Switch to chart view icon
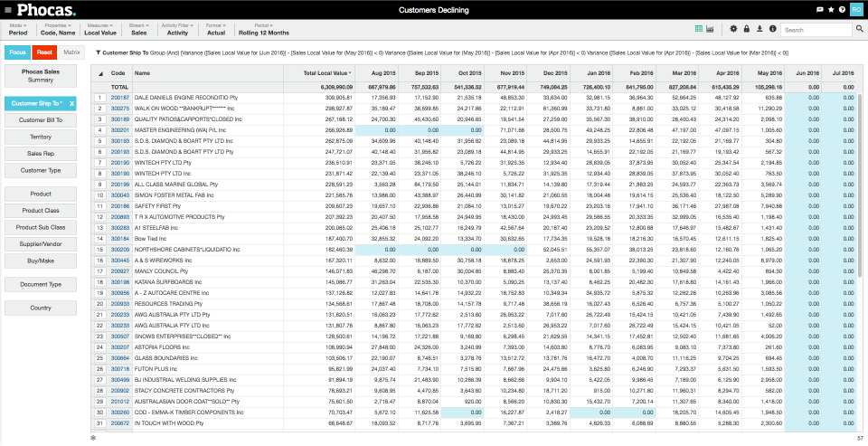Image resolution: width=868 pixels, height=446 pixels. click(711, 29)
